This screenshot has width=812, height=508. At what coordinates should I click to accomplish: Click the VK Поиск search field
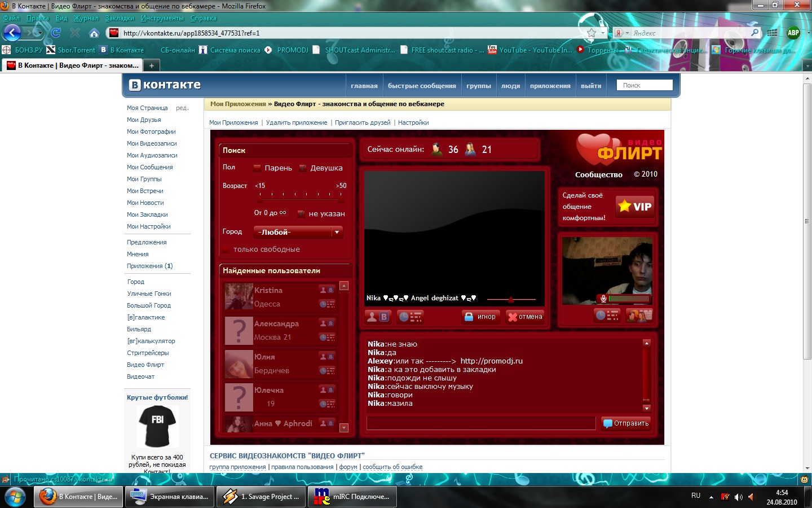pos(645,85)
